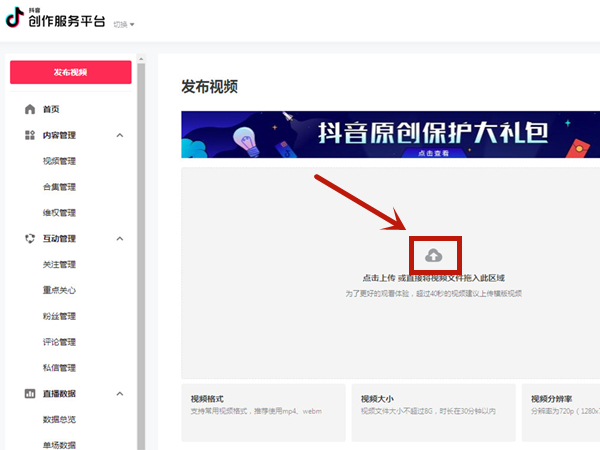Click the 点击上传 upload text
Screen dimensions: 600x450
tap(379, 278)
